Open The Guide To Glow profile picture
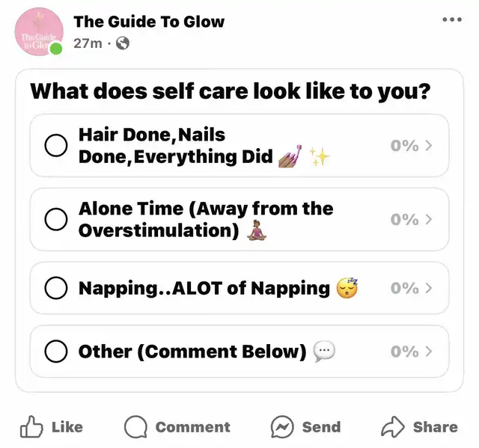This screenshot has height=448, width=479. click(x=39, y=31)
